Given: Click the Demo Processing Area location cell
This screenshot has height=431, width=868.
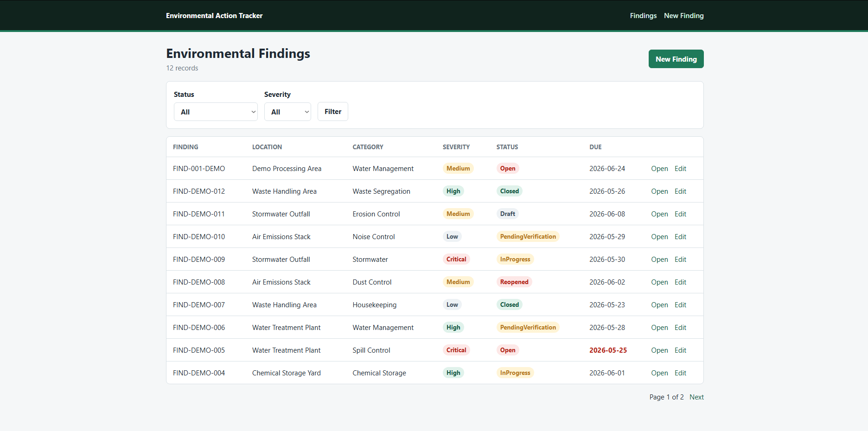Looking at the screenshot, I should [287, 169].
